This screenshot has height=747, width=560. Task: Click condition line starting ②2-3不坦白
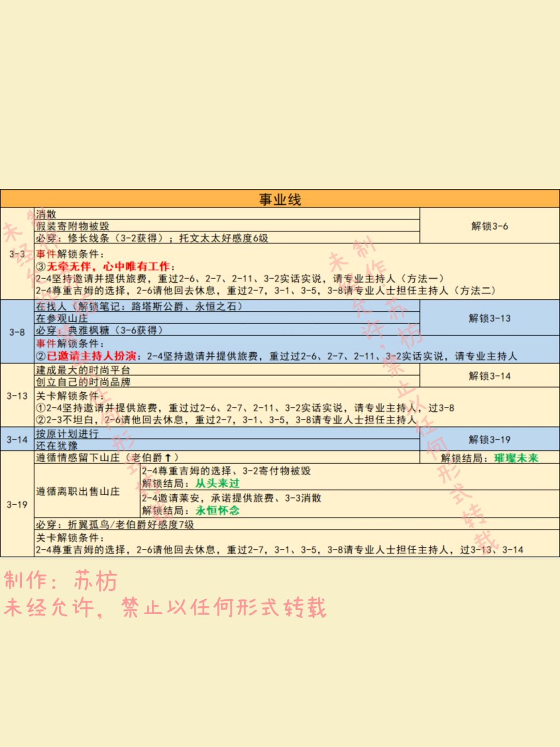click(226, 420)
